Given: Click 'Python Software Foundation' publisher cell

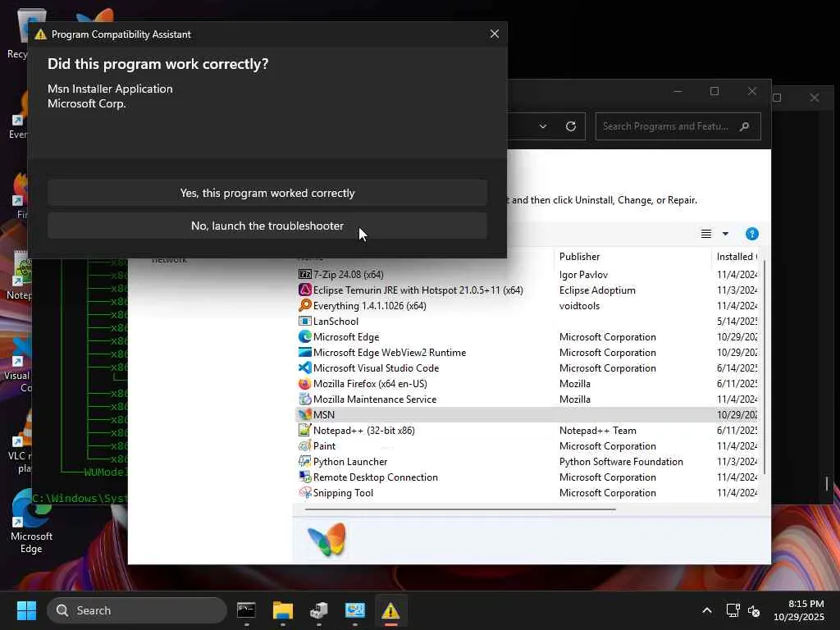Looking at the screenshot, I should (x=621, y=461).
